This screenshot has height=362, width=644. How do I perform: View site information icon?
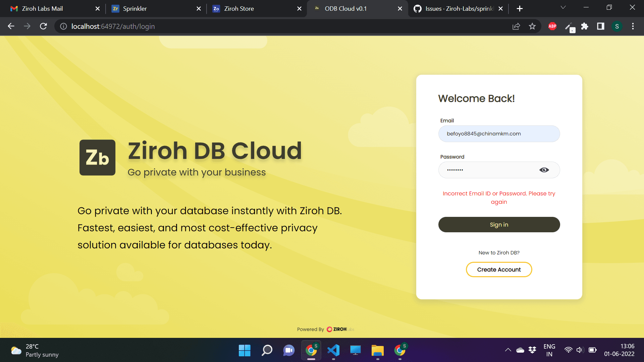pyautogui.click(x=63, y=26)
